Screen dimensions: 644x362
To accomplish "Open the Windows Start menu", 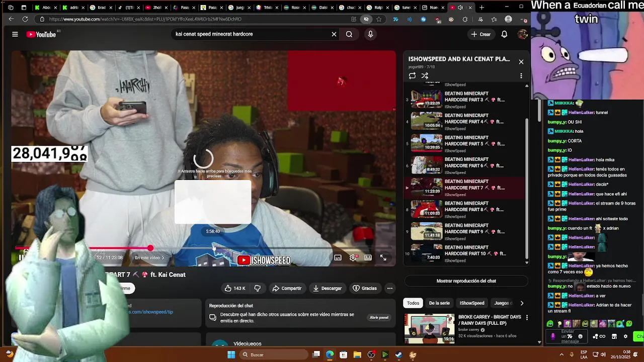I will pyautogui.click(x=231, y=354).
